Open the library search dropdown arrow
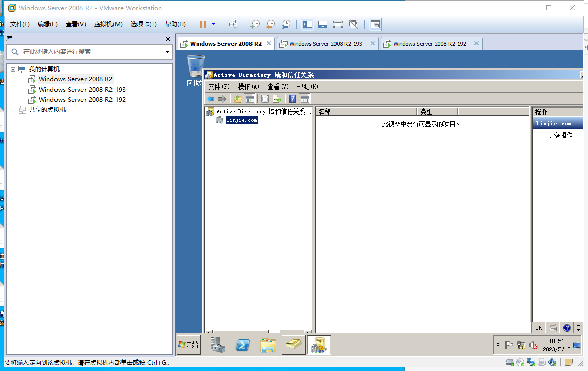This screenshot has width=588, height=371. pos(167,52)
